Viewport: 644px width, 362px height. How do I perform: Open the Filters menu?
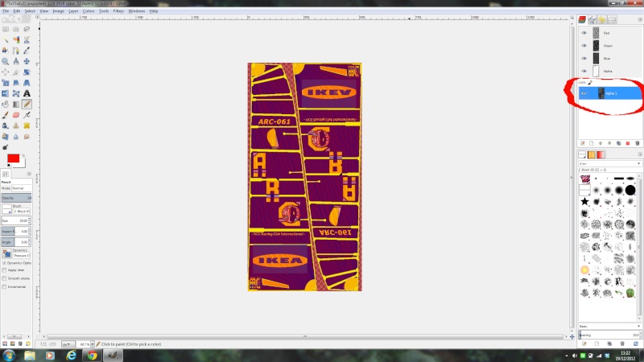pos(118,11)
